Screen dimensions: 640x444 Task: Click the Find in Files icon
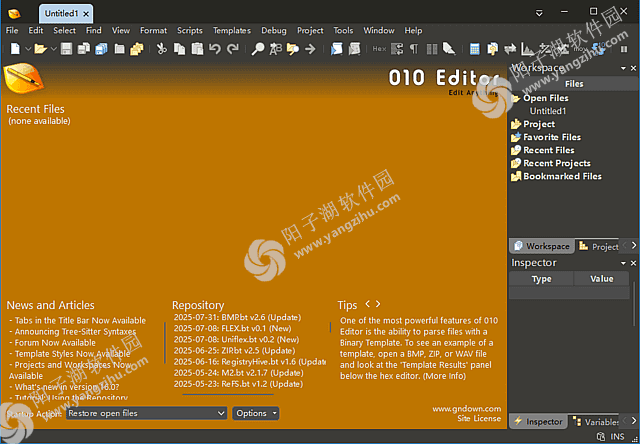[293, 49]
